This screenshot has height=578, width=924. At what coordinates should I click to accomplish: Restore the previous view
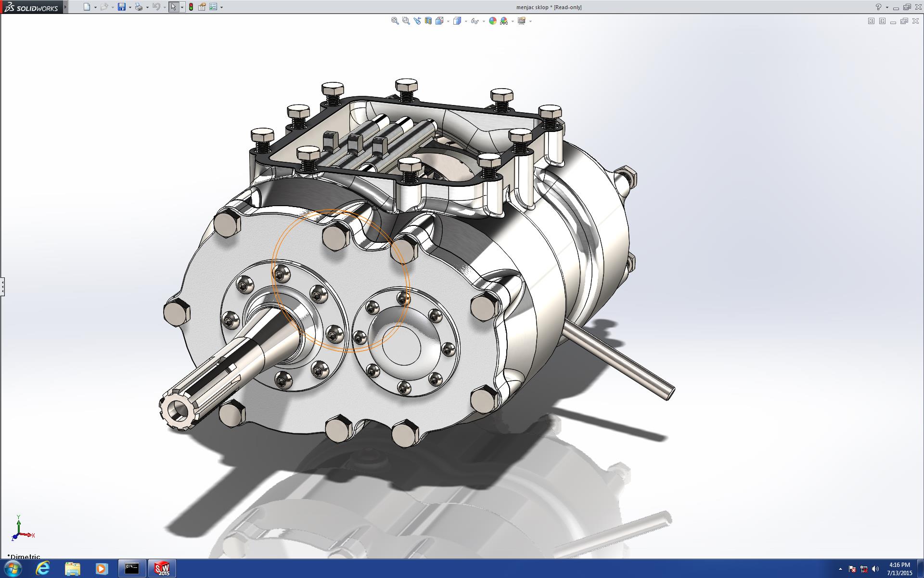pos(417,21)
